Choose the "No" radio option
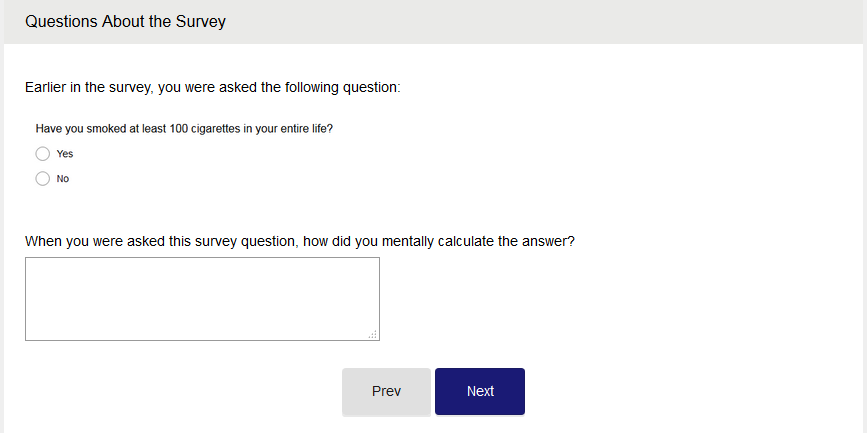This screenshot has width=867, height=433. click(42, 179)
